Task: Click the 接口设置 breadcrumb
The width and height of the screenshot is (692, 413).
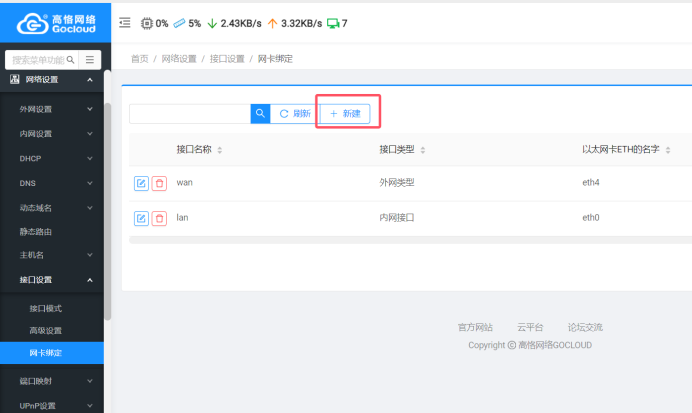Action: click(227, 59)
